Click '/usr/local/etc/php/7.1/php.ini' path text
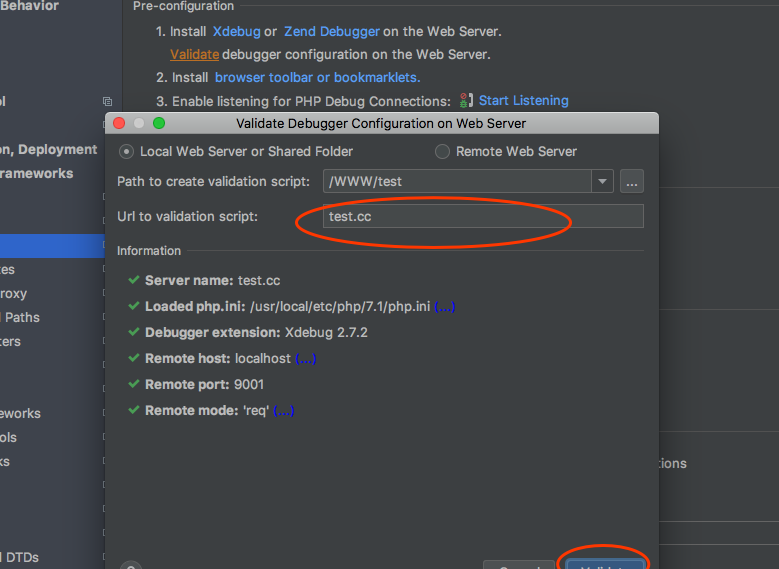Viewport: 779px width, 569px height. (x=340, y=307)
